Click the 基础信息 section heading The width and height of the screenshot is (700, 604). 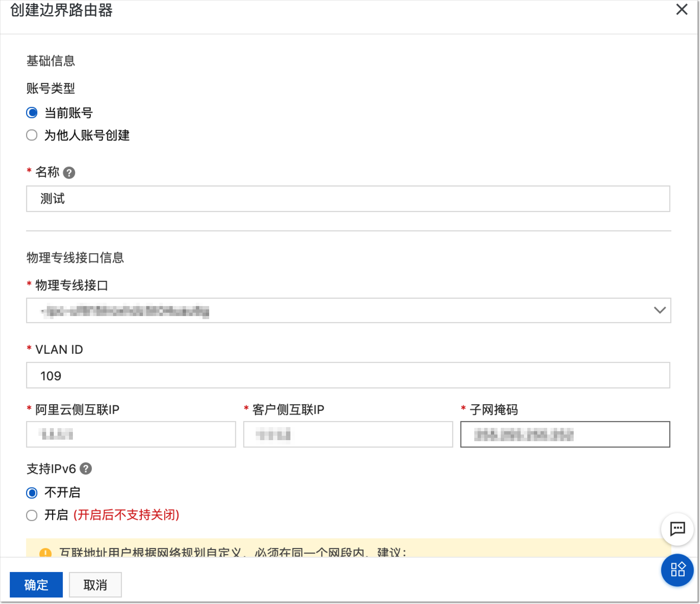(51, 61)
